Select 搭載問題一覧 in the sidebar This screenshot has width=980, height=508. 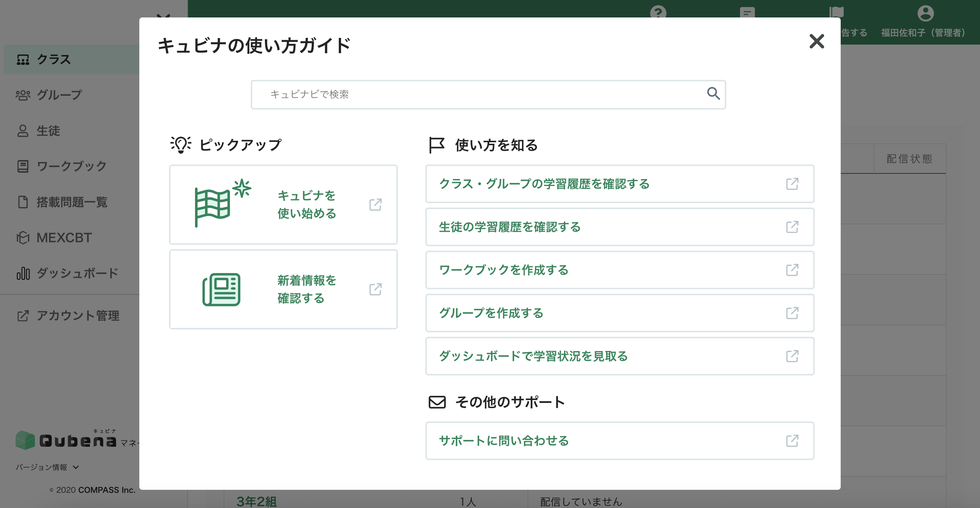click(72, 202)
